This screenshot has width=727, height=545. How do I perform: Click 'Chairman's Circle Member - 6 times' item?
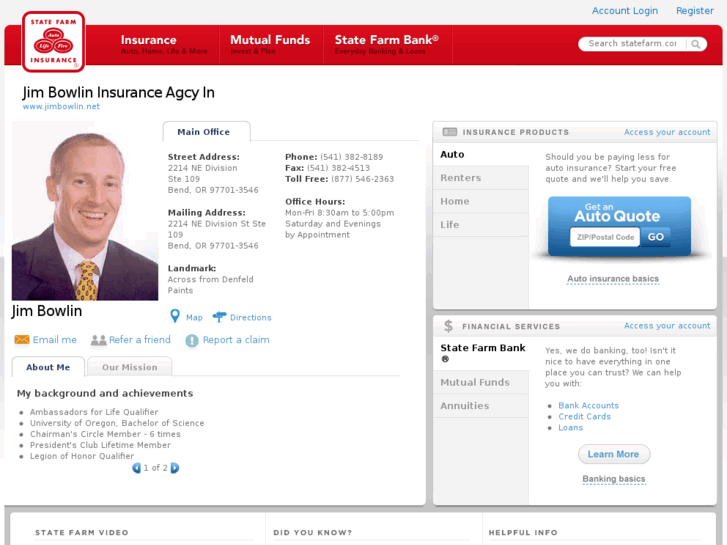(105, 434)
